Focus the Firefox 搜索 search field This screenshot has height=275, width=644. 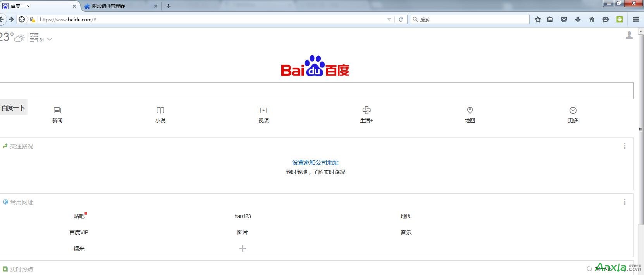[x=470, y=19]
